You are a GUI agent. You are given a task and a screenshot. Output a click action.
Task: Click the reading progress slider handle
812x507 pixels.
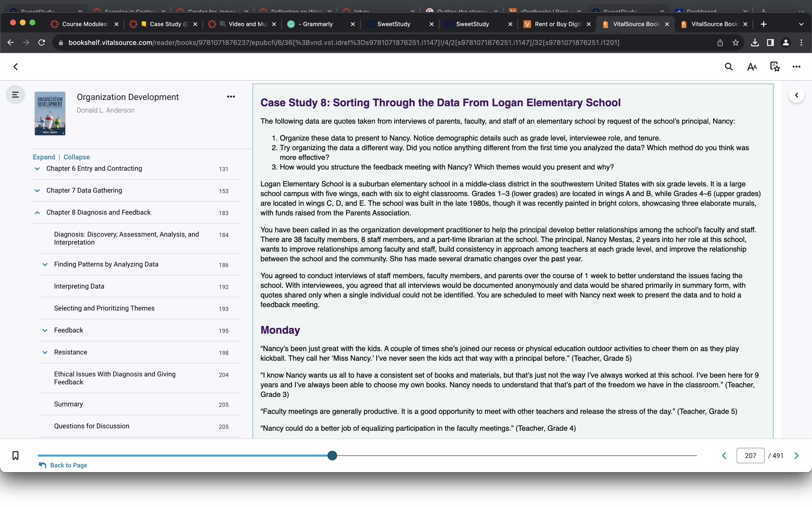(x=332, y=455)
